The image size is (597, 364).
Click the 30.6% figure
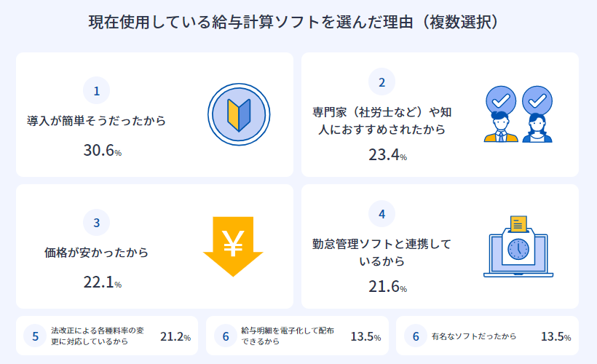102,151
